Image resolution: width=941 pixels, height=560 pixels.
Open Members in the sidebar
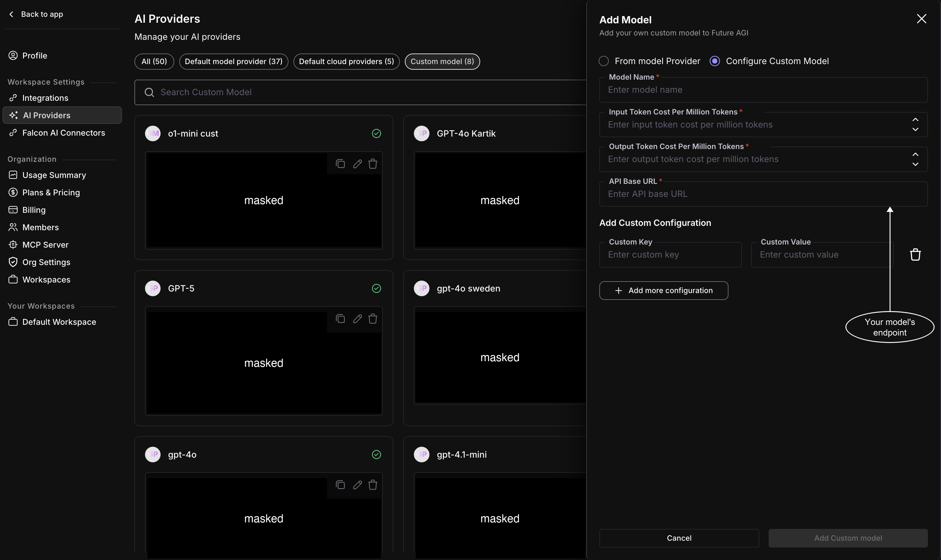[x=62, y=227]
